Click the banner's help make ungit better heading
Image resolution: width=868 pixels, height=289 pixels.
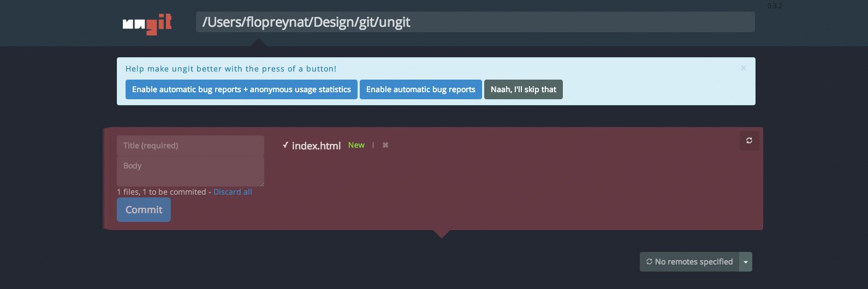(x=231, y=69)
